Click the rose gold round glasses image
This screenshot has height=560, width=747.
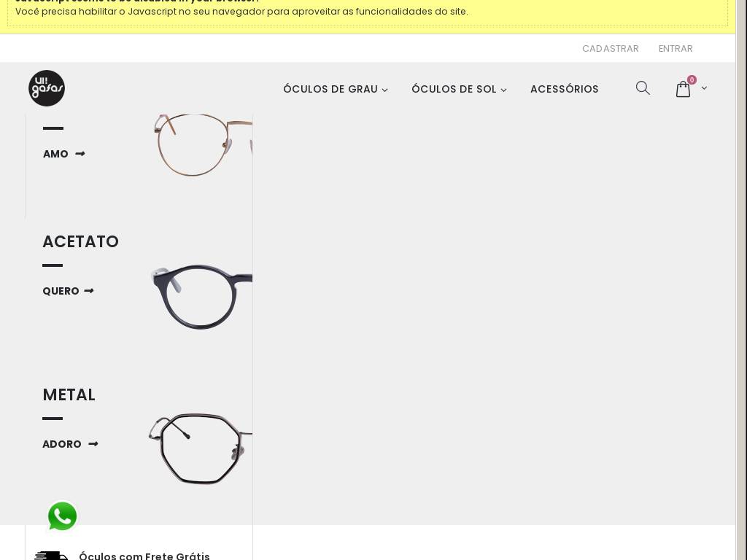(x=204, y=145)
